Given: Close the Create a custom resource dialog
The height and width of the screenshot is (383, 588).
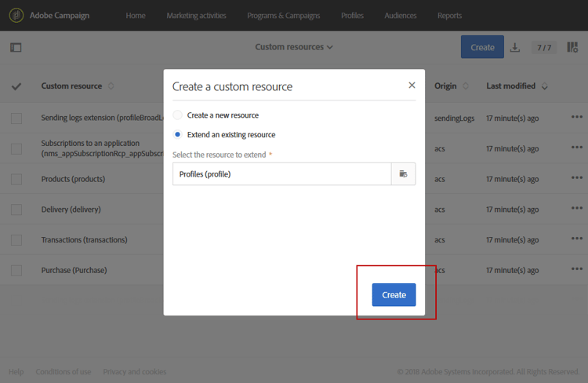Looking at the screenshot, I should [x=412, y=86].
